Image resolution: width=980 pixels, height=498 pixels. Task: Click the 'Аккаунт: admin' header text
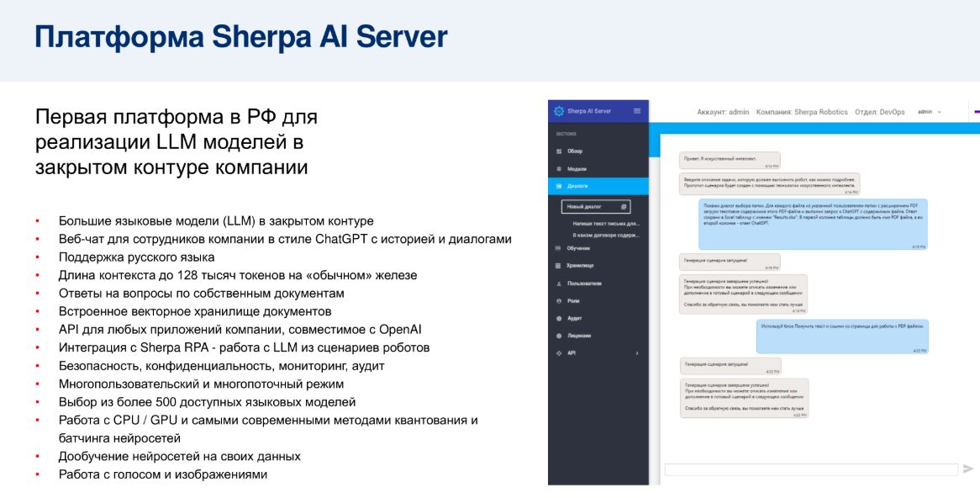[x=723, y=112]
